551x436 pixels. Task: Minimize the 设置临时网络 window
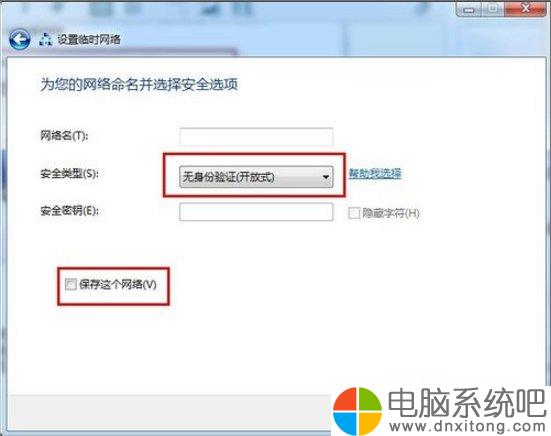coord(468,9)
